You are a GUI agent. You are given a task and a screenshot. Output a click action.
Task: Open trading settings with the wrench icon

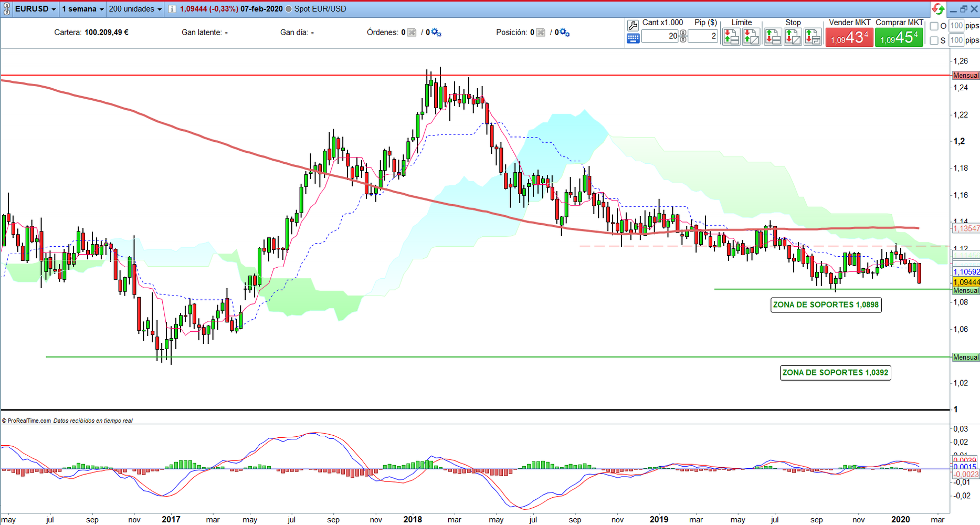click(633, 25)
